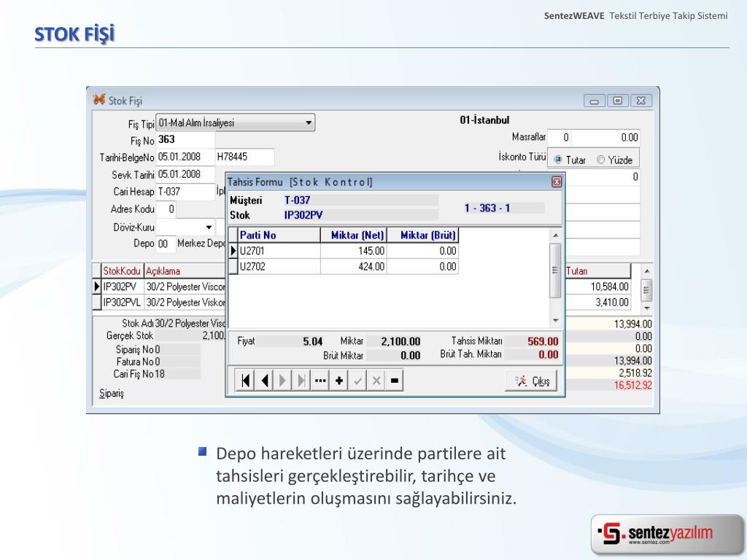The image size is (747, 560).
Task: Click the Fiyat value 5.04
Action: pos(312,341)
